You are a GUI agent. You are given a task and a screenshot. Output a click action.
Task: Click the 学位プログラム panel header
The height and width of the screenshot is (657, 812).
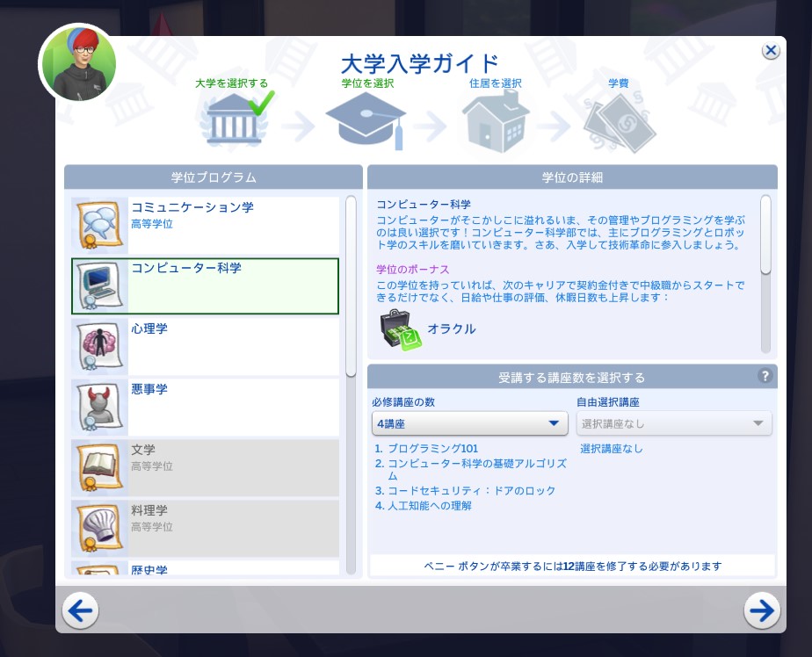tap(214, 177)
